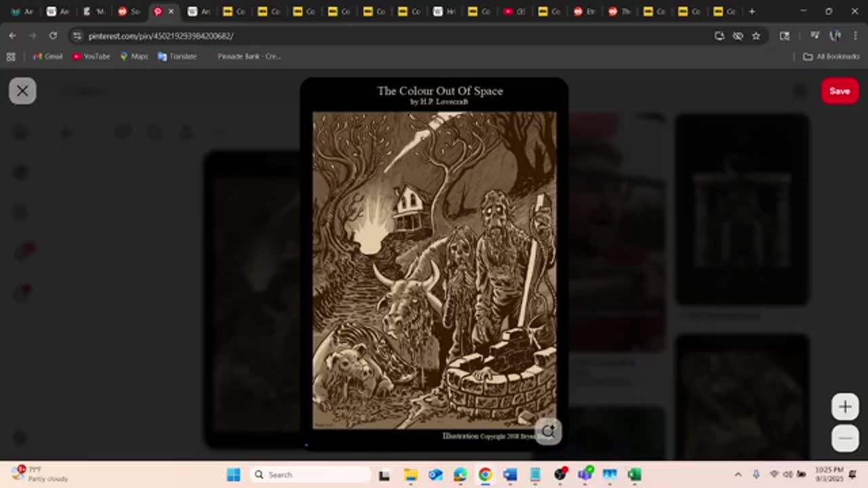Open the volume control icon

click(x=788, y=474)
